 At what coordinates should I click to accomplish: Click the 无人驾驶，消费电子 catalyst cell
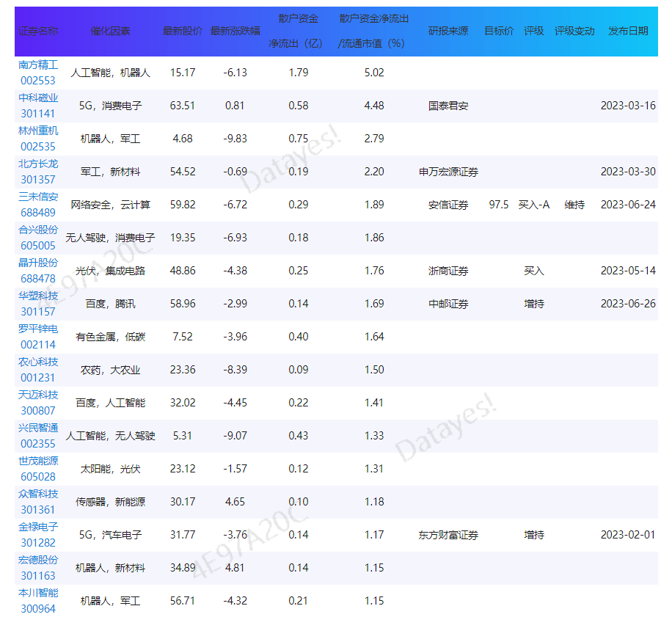point(110,238)
